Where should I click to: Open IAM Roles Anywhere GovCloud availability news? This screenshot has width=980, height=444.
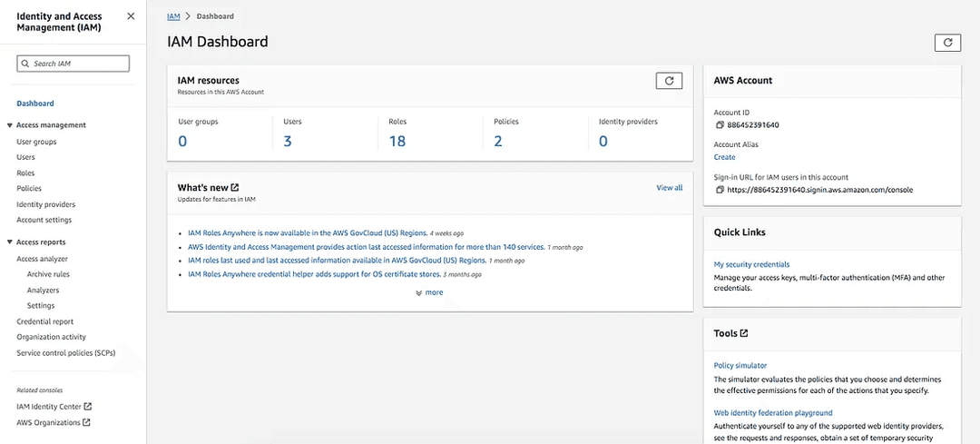click(x=308, y=232)
